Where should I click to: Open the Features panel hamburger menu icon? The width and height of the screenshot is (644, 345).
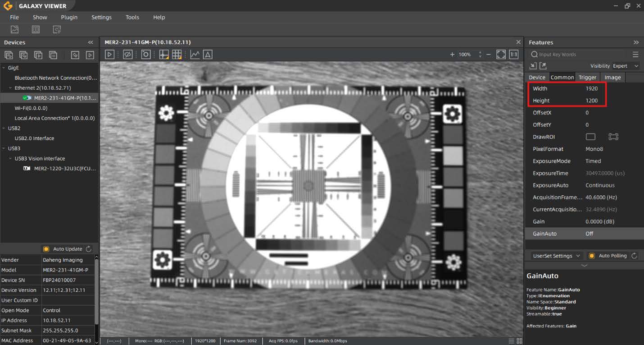[x=635, y=55]
